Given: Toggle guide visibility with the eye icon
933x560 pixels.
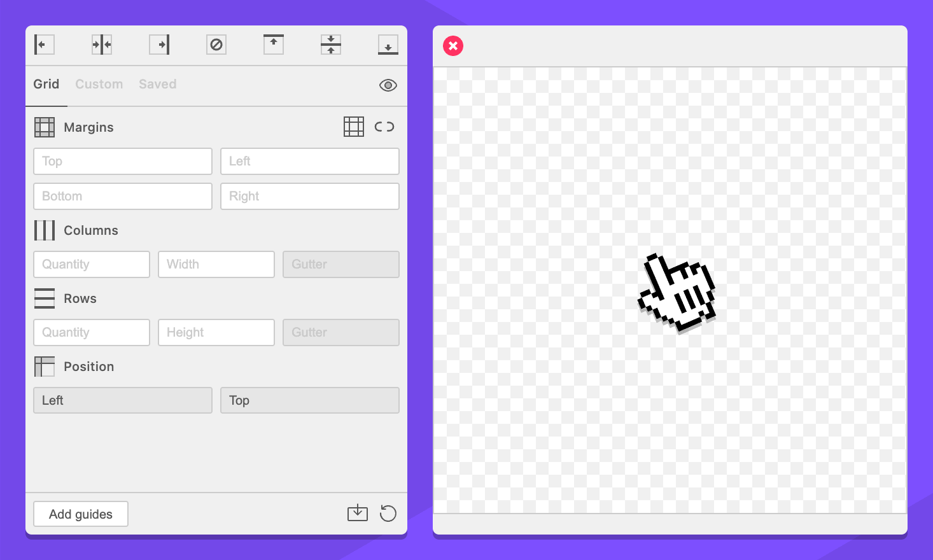Looking at the screenshot, I should pos(388,85).
